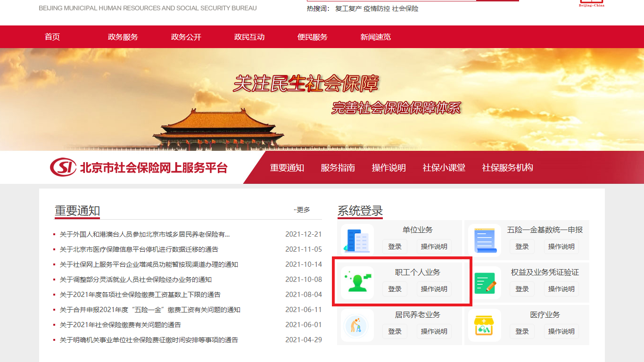Viewport: 644px width, 362px height.
Task: Switch to the 社保小课堂 tab
Action: pos(444,168)
